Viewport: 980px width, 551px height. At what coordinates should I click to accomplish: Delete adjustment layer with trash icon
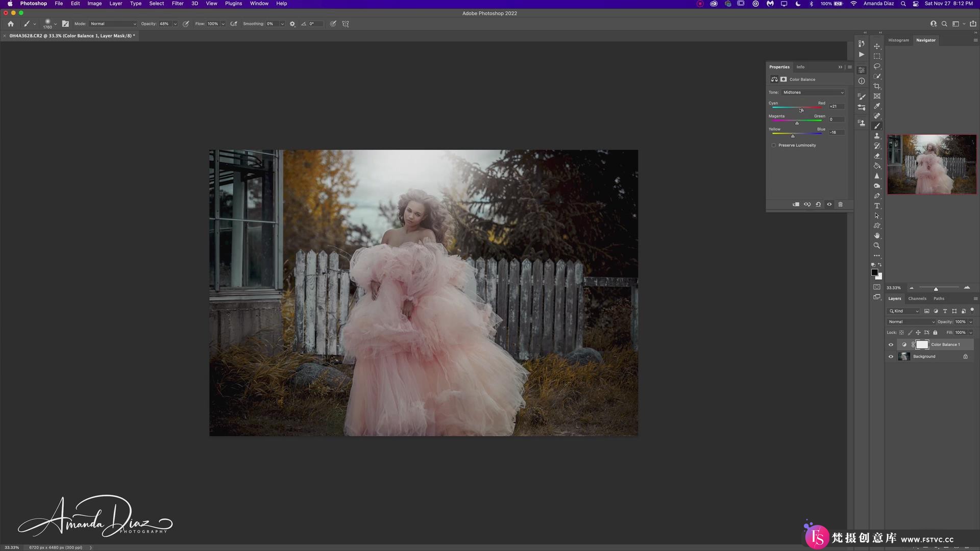point(840,204)
